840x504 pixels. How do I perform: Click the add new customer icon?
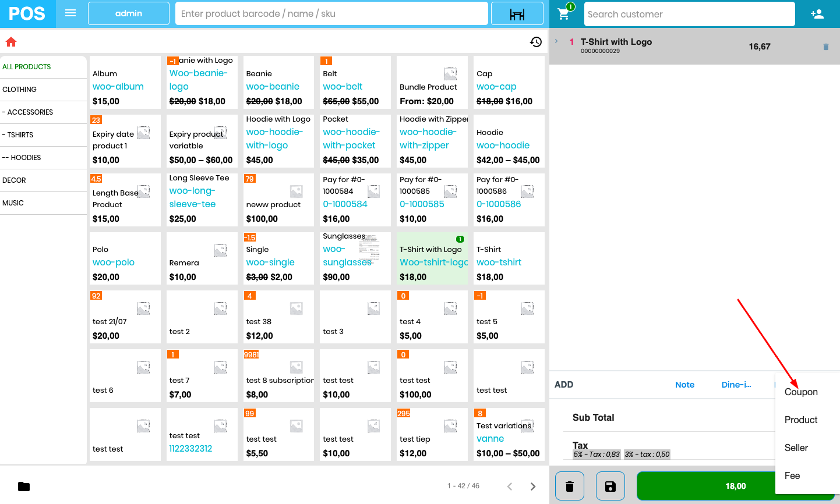tap(816, 13)
